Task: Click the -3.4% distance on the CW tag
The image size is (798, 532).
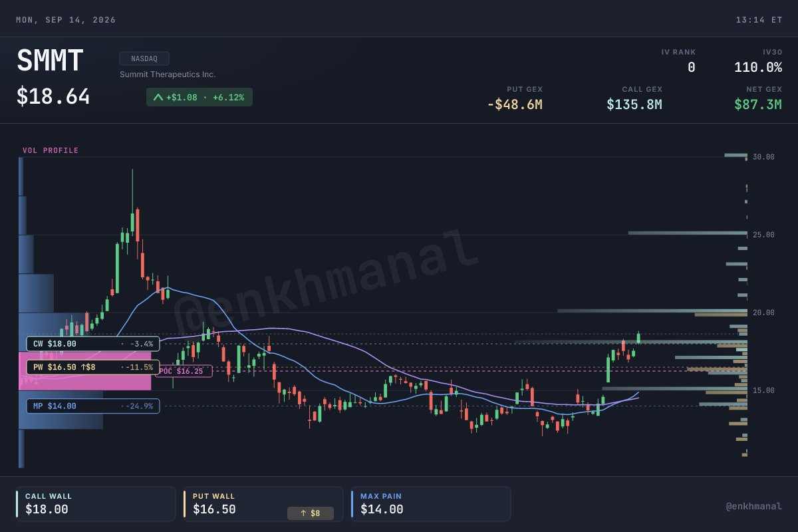Action: click(140, 344)
